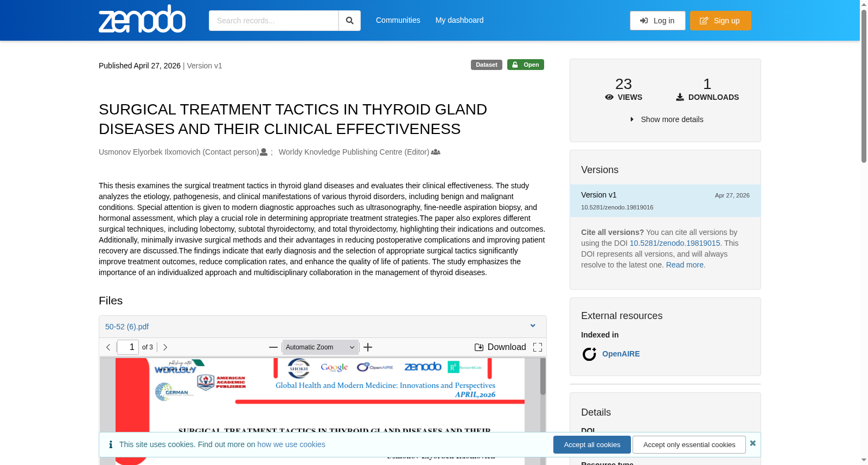Click the Sign up button

click(x=720, y=21)
